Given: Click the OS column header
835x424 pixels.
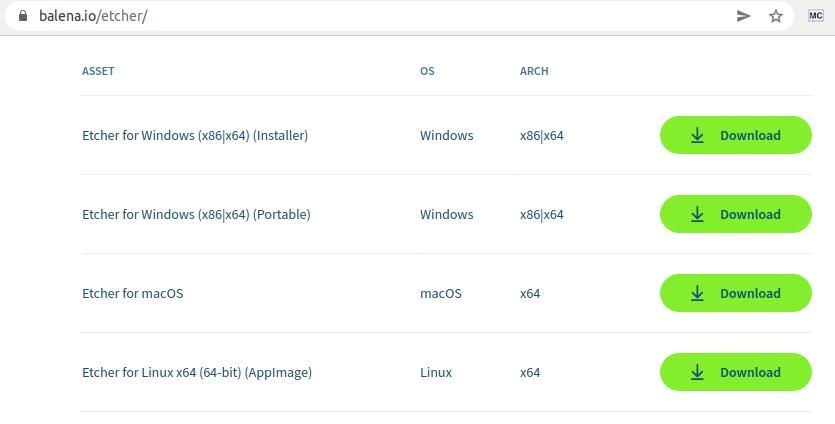Looking at the screenshot, I should tap(427, 71).
